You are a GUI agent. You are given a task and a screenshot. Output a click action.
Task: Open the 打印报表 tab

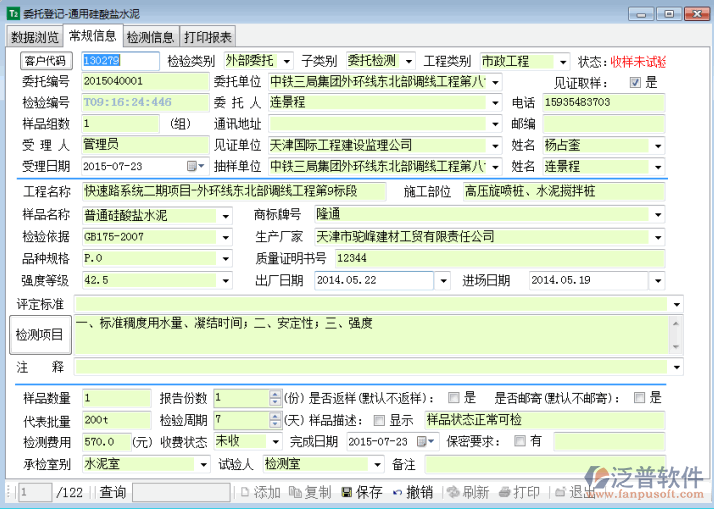click(x=208, y=37)
